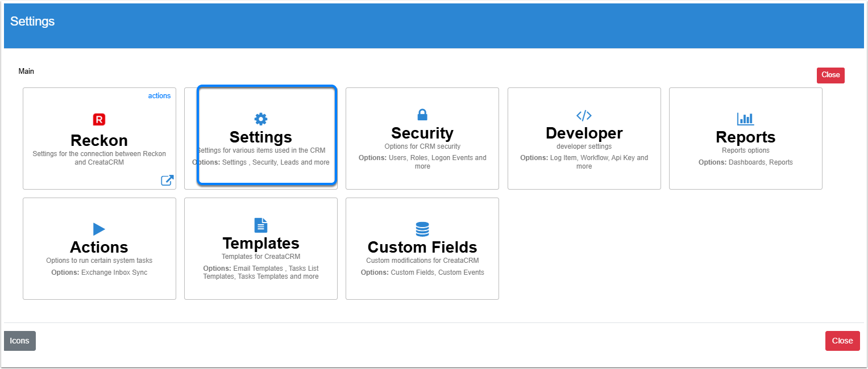Click the top right Close button
The image size is (868, 369).
tap(830, 75)
